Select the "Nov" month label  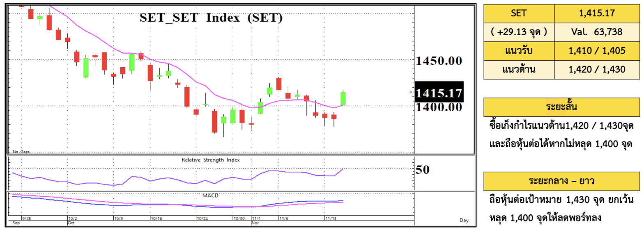(x=255, y=223)
